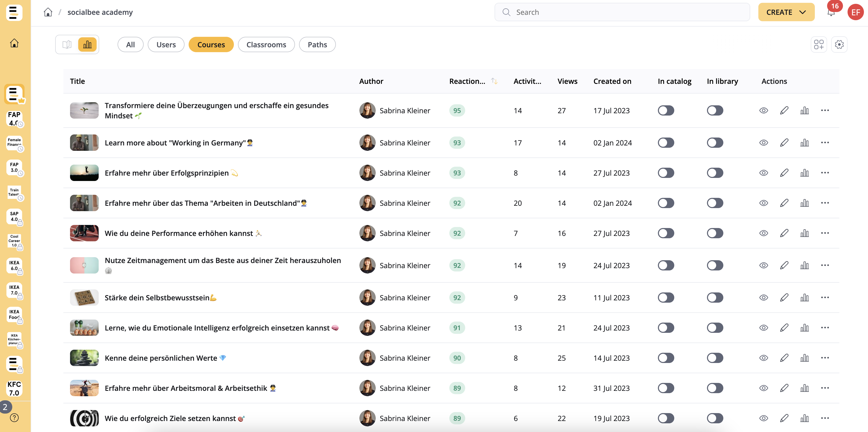Click the Search input field
Image resolution: width=868 pixels, height=432 pixels.
point(622,13)
